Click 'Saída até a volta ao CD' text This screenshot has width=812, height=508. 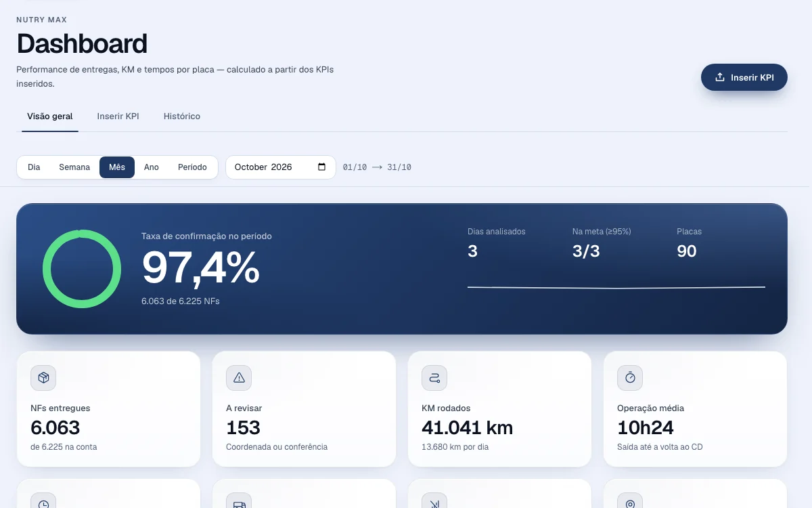point(660,447)
